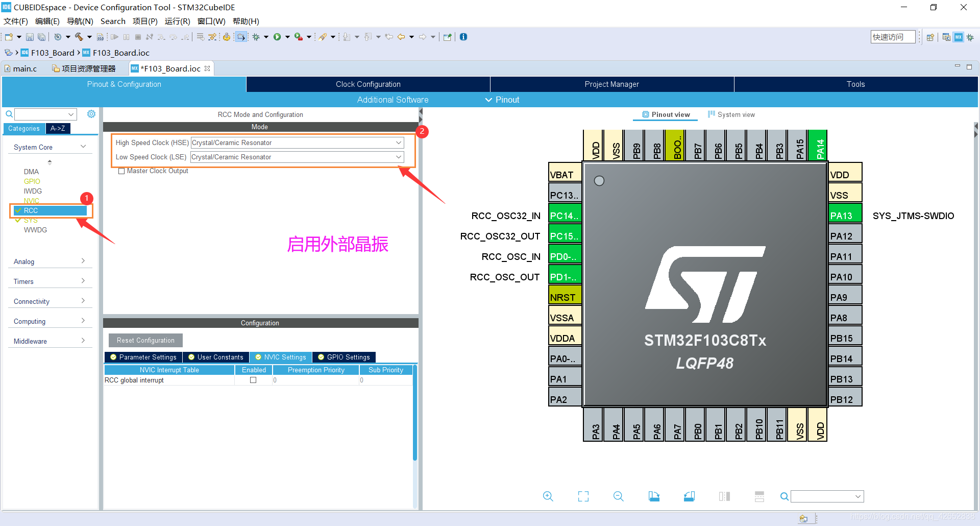Fit the chip view to screen
Screen dimensions: 980x526
point(583,496)
